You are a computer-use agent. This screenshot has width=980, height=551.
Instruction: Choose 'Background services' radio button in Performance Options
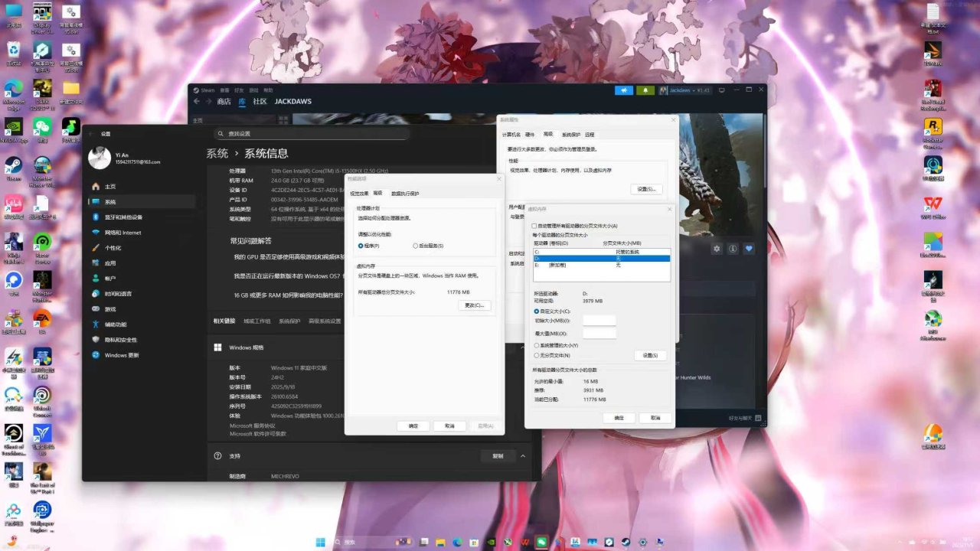416,246
